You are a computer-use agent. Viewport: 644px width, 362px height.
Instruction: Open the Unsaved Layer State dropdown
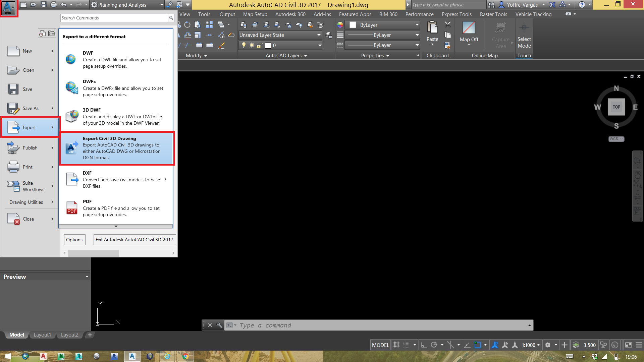tap(280, 35)
